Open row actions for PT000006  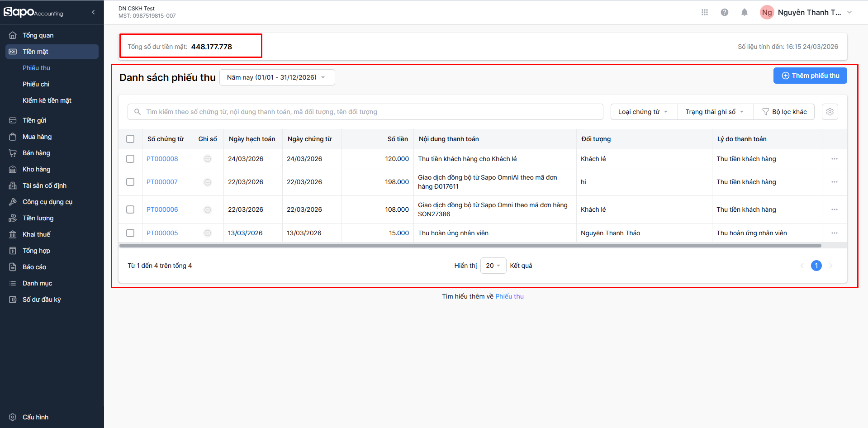[835, 209]
